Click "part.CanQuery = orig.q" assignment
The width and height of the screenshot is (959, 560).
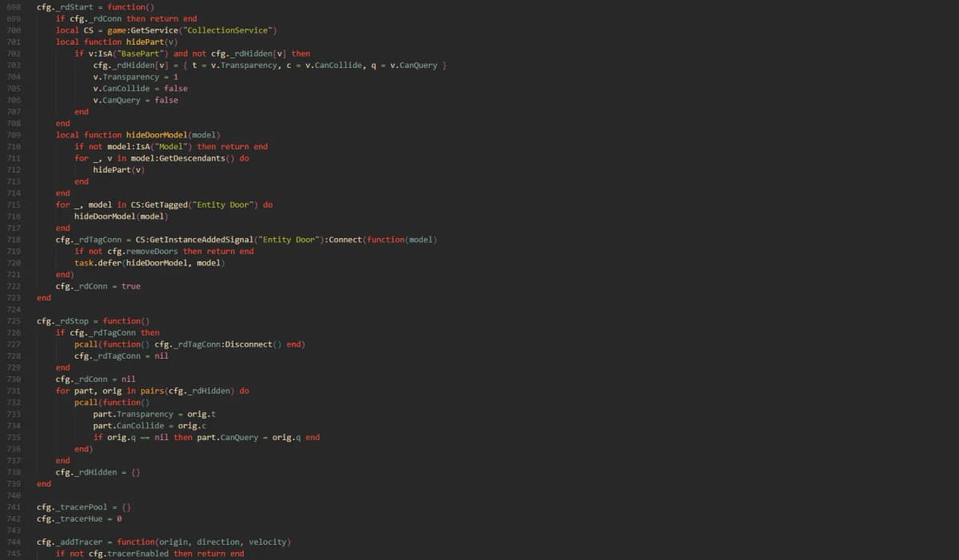click(248, 438)
